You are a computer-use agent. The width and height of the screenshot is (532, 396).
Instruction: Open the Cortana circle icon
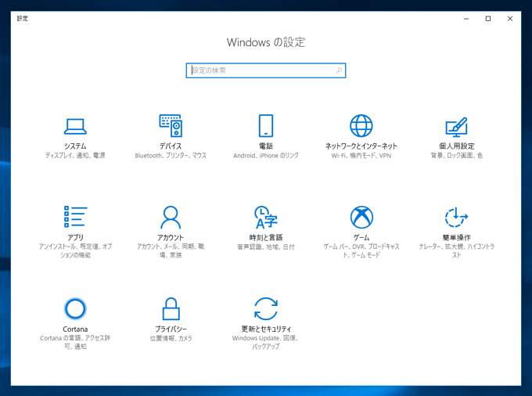click(75, 309)
